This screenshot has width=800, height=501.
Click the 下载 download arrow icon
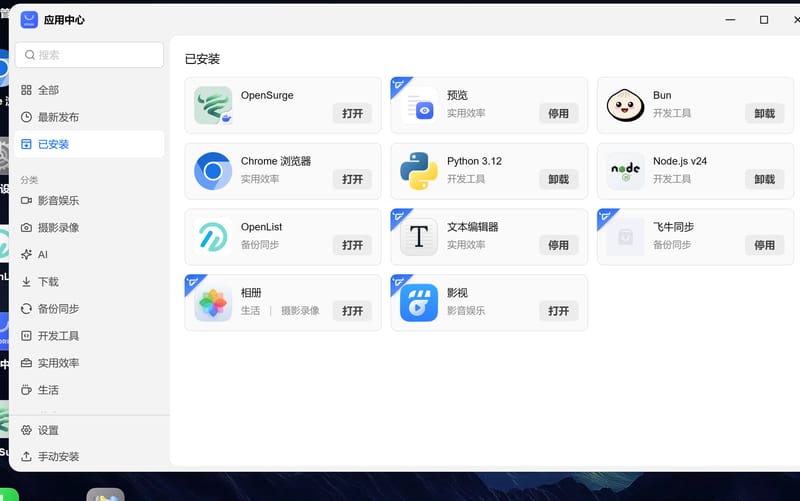[27, 282]
